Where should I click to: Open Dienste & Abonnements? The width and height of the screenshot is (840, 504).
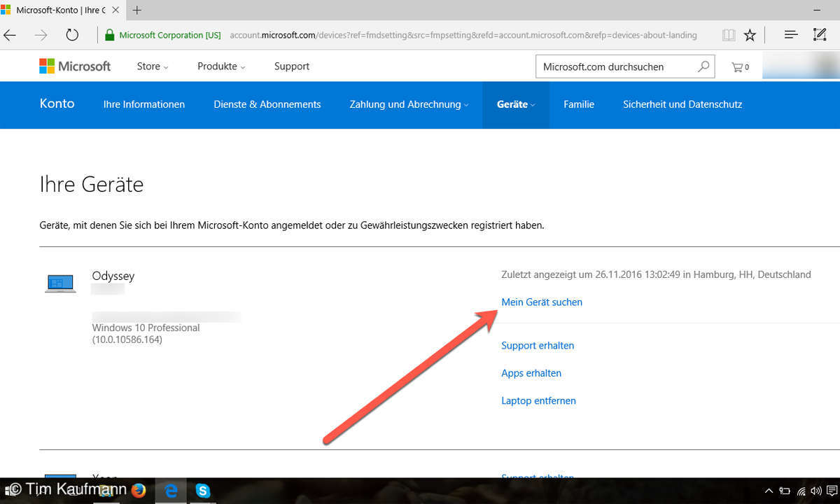(x=267, y=104)
